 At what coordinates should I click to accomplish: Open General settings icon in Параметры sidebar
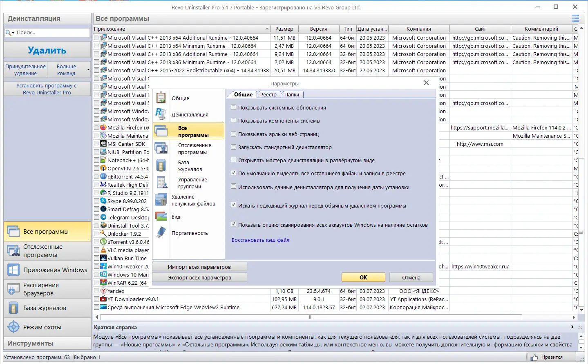coord(161,98)
